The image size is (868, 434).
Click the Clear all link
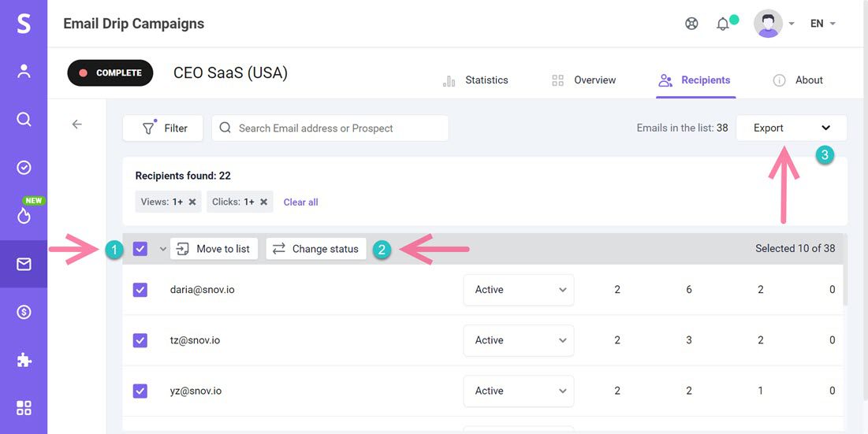tap(300, 202)
